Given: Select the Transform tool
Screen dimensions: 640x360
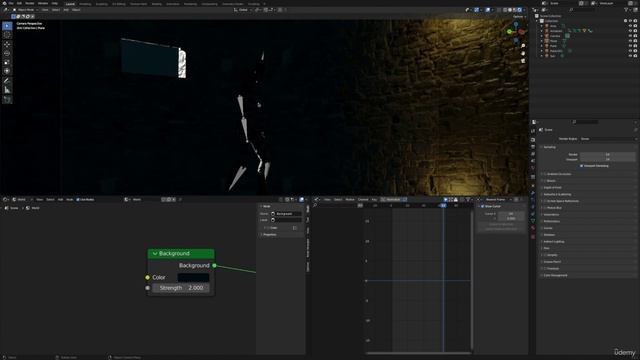Looking at the screenshot, I should coord(7,71).
